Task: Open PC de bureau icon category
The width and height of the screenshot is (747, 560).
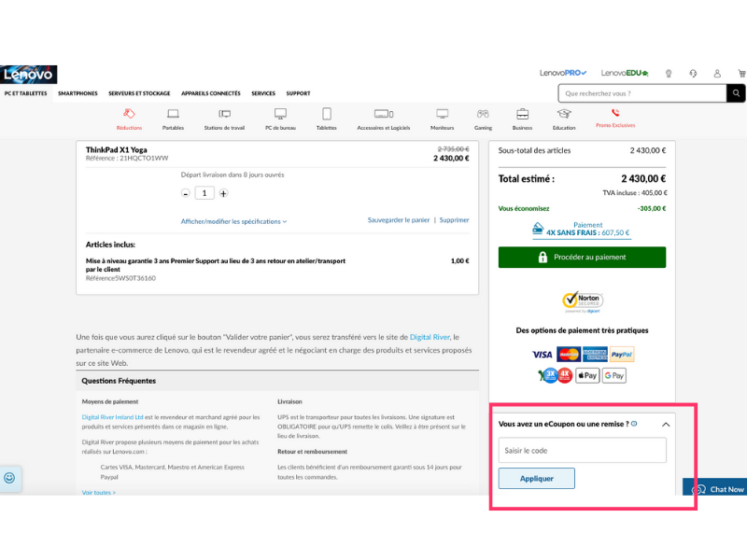Action: tap(281, 119)
